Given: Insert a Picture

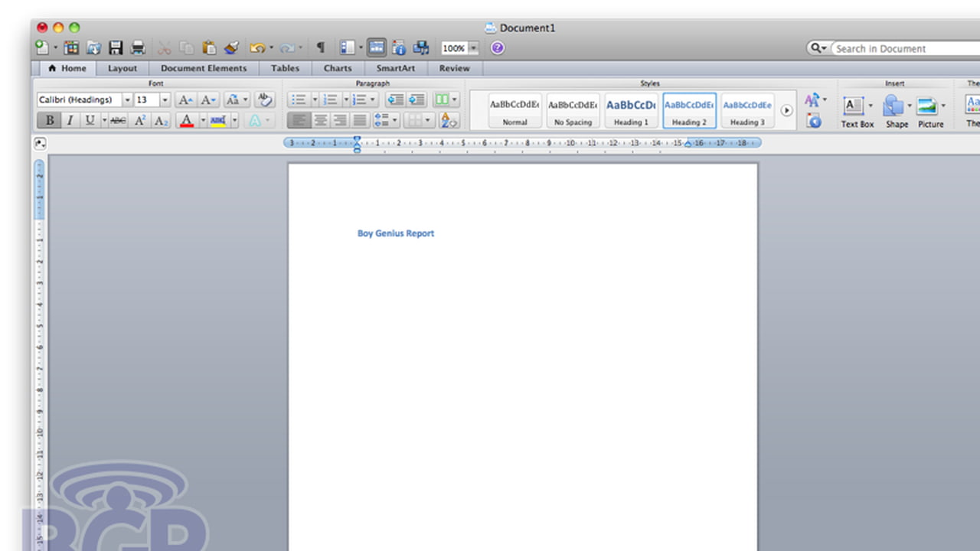Looking at the screenshot, I should (931, 112).
